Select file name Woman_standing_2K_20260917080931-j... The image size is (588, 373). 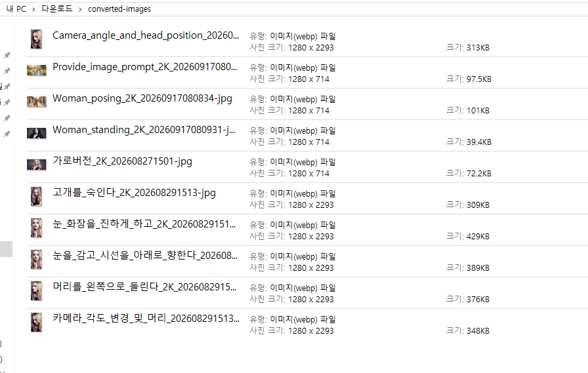click(x=144, y=130)
